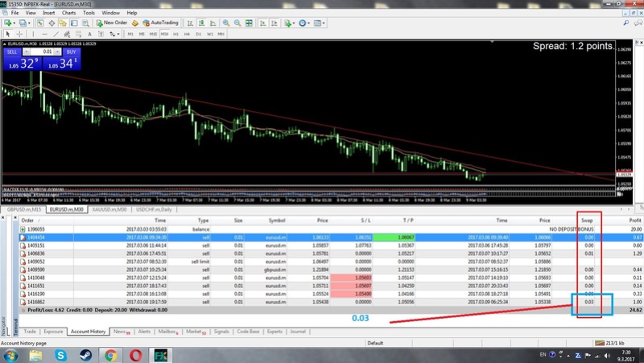This screenshot has width=644, height=363.
Task: Select the crosshair tool
Action: point(19,34)
